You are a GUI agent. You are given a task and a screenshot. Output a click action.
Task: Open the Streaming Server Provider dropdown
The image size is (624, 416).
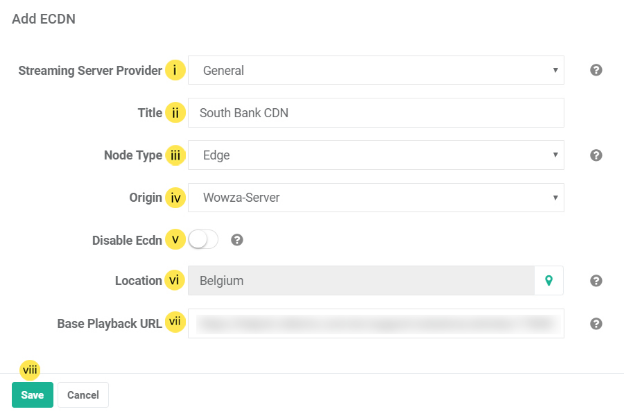coord(376,71)
